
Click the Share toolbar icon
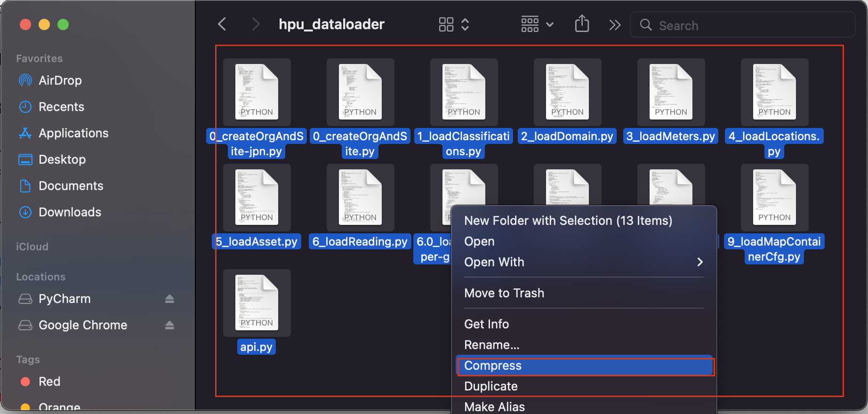(x=582, y=24)
